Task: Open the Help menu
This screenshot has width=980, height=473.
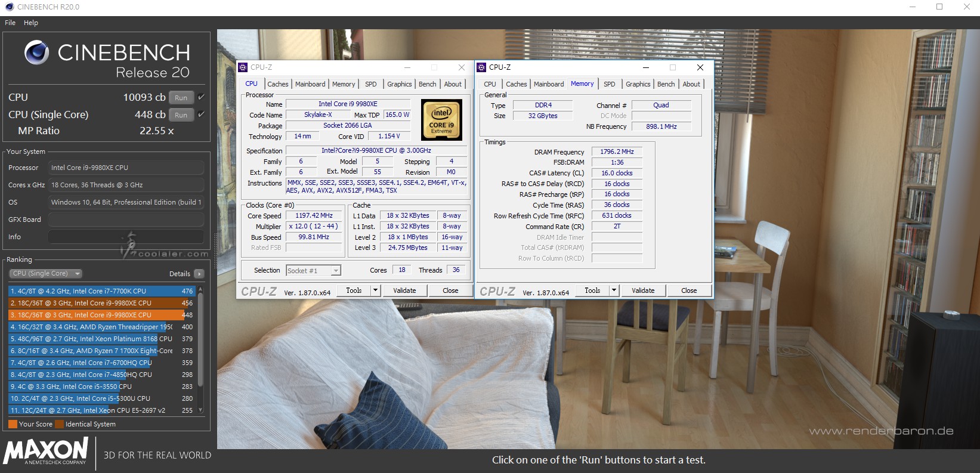Action: point(31,23)
